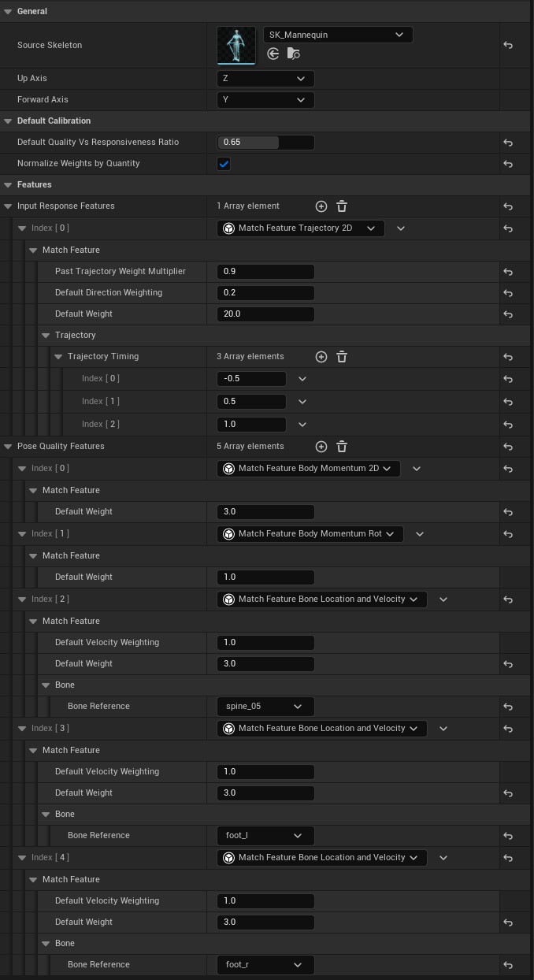Add element to Input Response Features array
This screenshot has width=534, height=980.
(x=321, y=206)
